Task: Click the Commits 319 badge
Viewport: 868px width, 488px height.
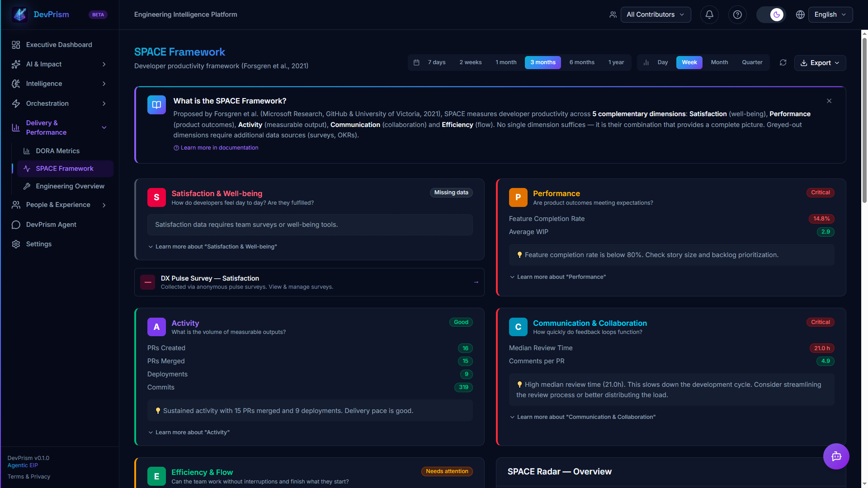Action: click(463, 387)
